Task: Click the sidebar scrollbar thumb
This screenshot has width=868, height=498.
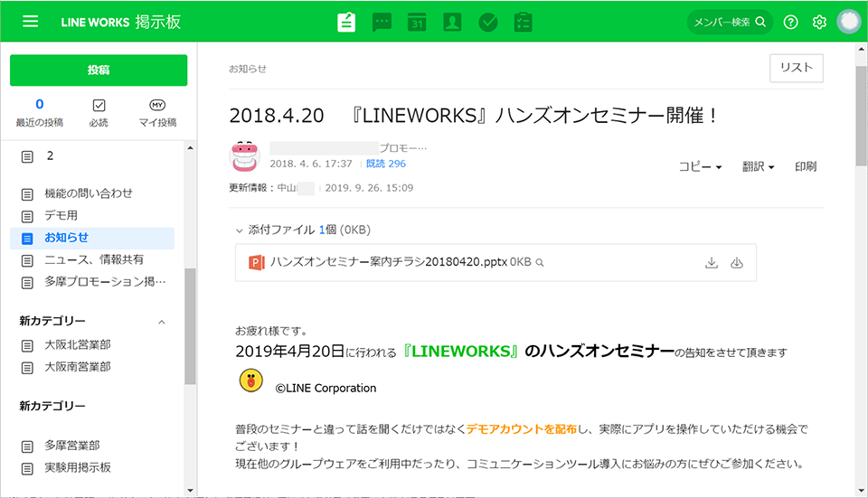Action: pos(191,326)
